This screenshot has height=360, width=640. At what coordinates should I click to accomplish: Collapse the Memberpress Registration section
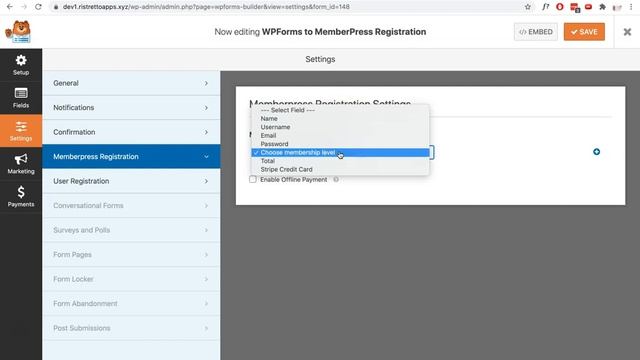point(131,156)
